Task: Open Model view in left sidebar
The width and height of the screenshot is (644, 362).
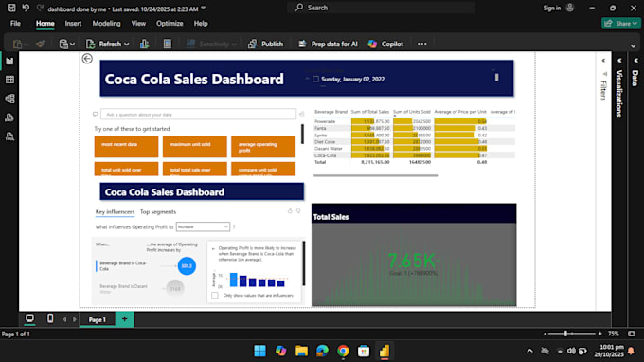Action: coord(9,99)
